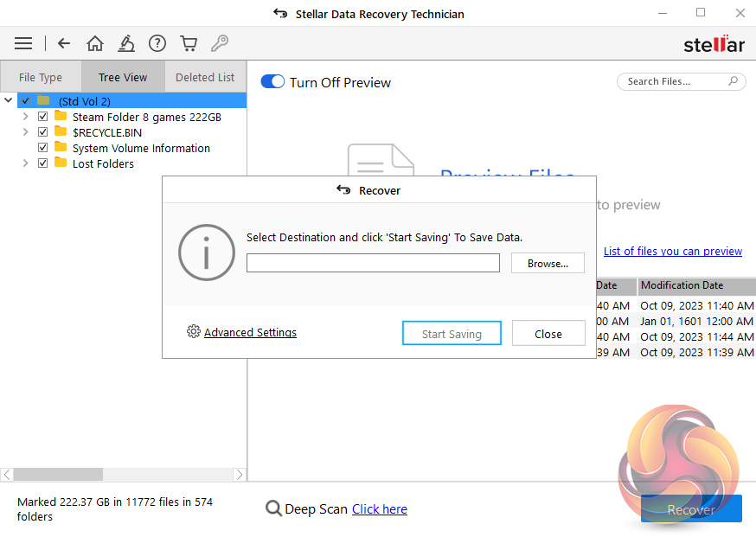The height and width of the screenshot is (537, 756).
Task: Switch to the Deleted List tab
Action: (205, 77)
